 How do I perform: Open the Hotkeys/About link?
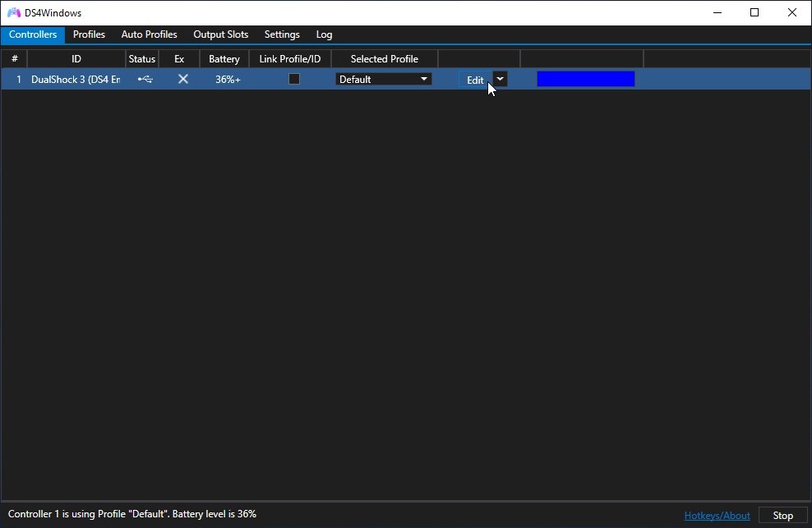tap(717, 516)
